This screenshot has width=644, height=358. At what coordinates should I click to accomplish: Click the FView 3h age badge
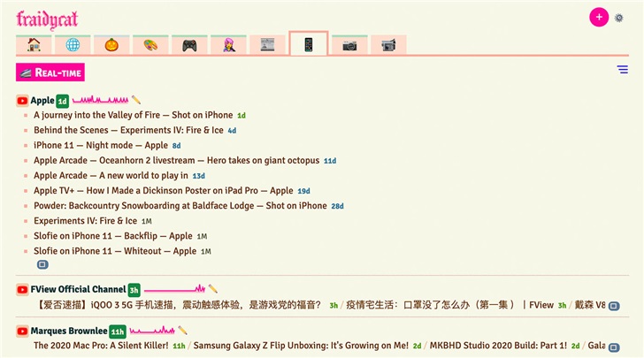coord(134,290)
